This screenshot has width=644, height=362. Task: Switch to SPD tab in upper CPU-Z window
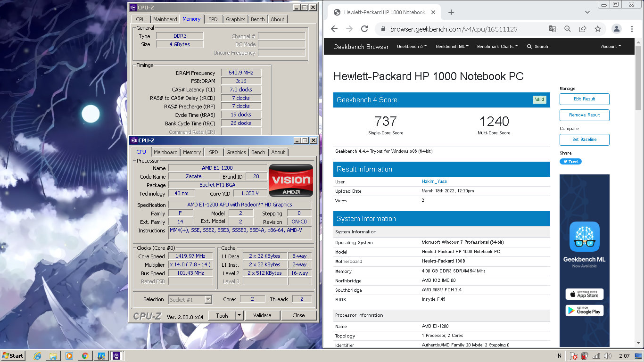click(x=213, y=19)
